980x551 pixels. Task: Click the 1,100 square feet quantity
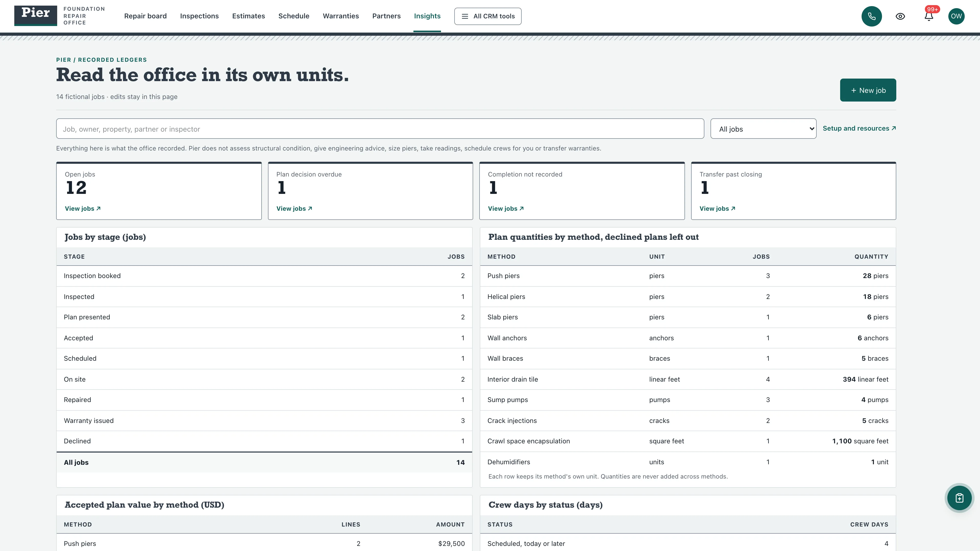tap(860, 441)
